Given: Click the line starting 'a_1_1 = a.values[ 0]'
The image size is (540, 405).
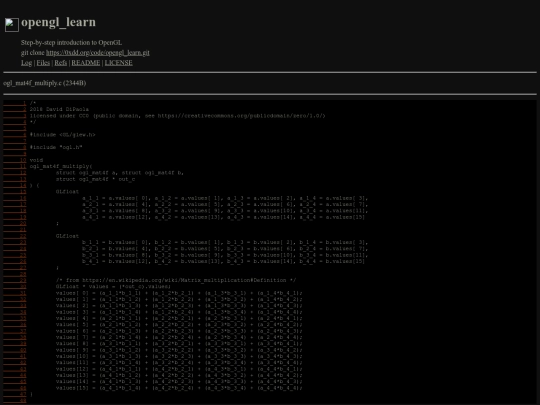Looking at the screenshot, I should pyautogui.click(x=225, y=198).
